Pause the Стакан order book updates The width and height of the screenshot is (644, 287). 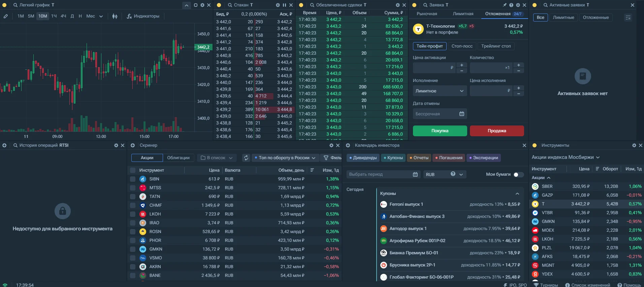click(x=284, y=5)
